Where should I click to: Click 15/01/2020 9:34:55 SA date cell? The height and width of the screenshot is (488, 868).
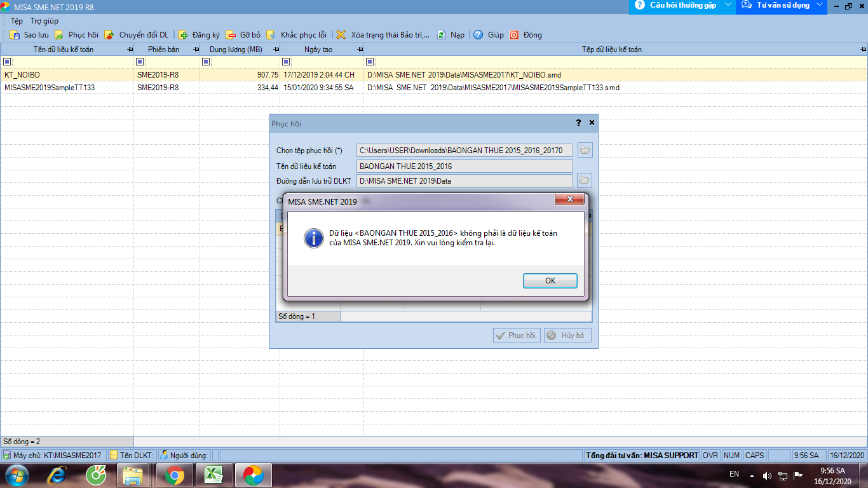coord(322,88)
